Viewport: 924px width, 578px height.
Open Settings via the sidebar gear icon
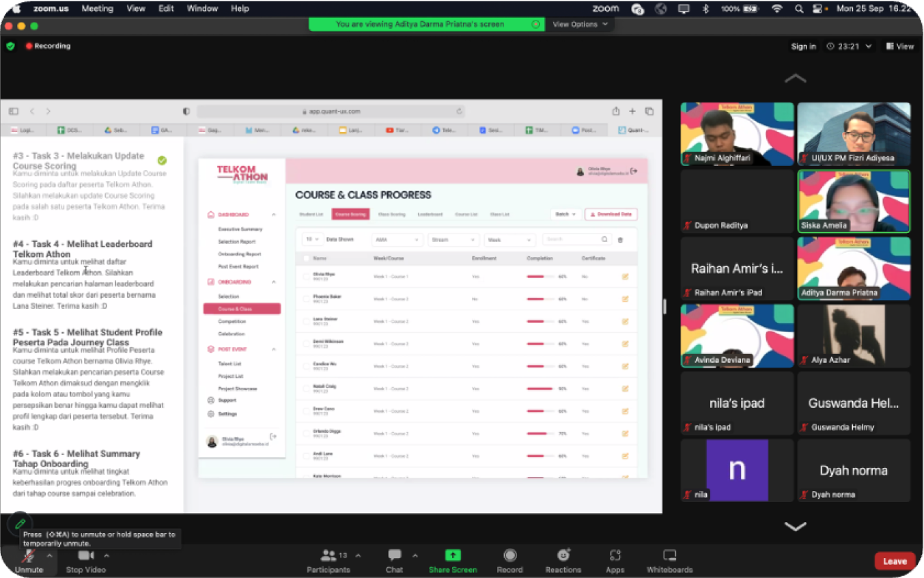pos(210,414)
